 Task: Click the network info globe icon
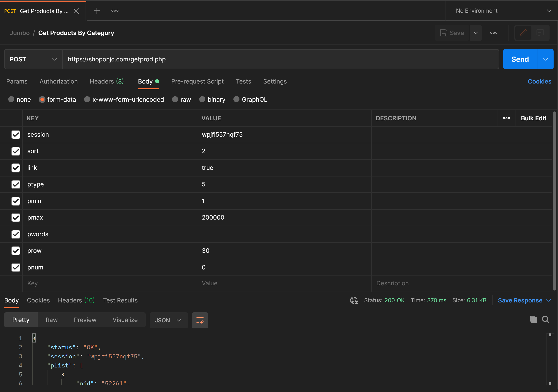354,300
